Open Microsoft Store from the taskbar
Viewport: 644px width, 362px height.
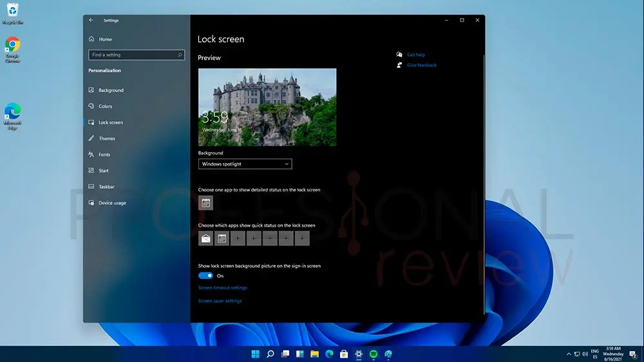(344, 354)
